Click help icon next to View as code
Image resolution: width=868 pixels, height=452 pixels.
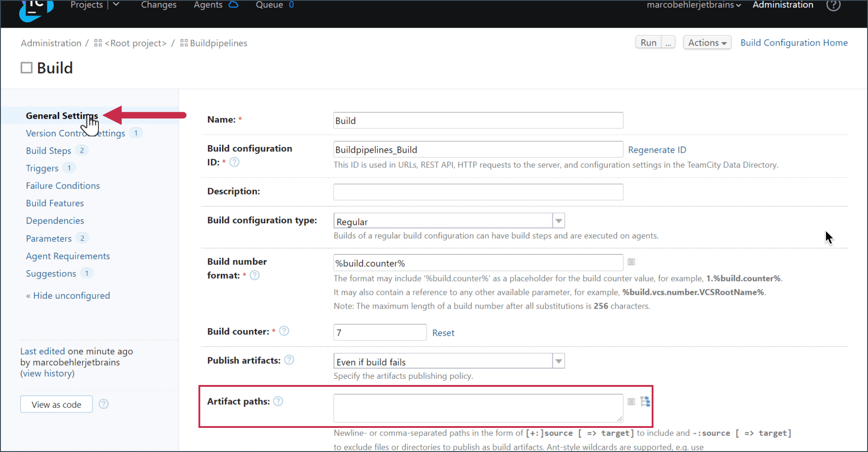coord(104,404)
